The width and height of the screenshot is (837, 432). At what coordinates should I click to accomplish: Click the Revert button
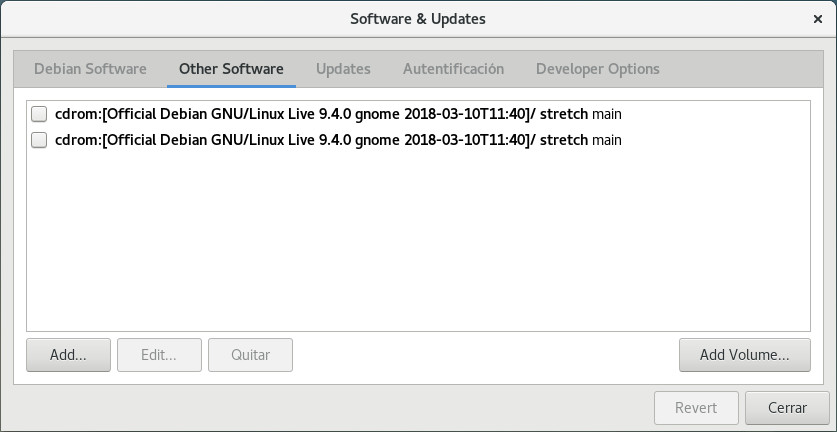click(x=695, y=408)
